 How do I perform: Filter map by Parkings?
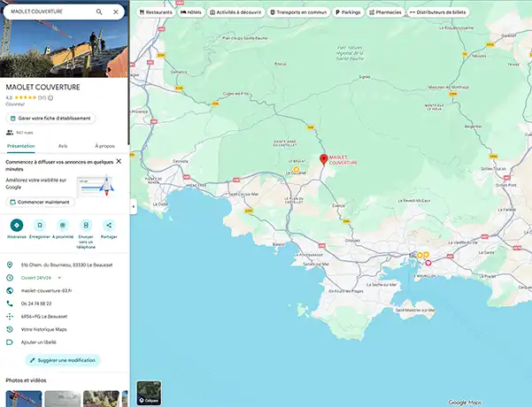(348, 12)
